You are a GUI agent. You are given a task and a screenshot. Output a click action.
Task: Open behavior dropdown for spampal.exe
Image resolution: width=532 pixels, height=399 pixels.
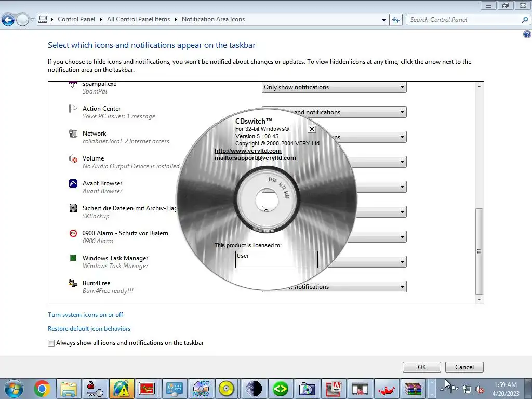point(334,87)
